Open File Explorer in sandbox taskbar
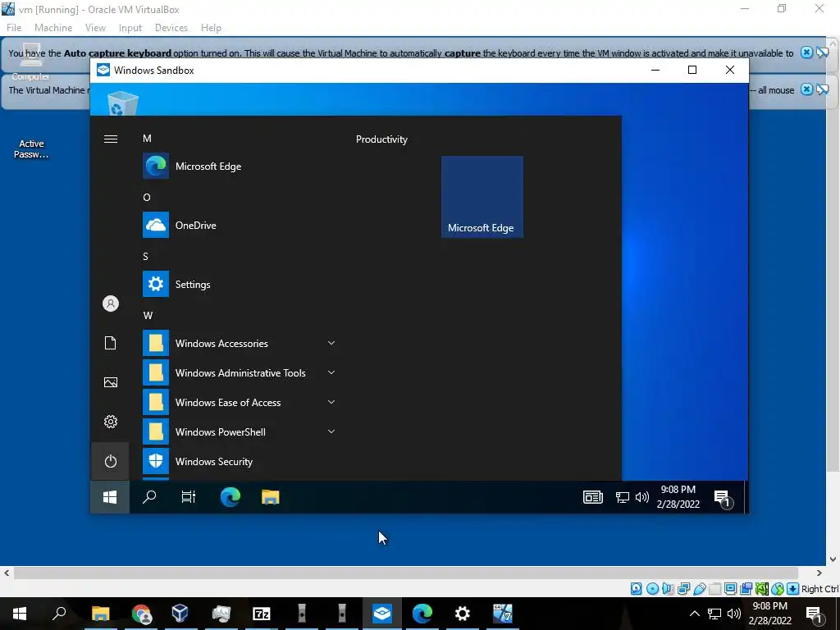Screen dimensions: 840x630 pos(271,497)
